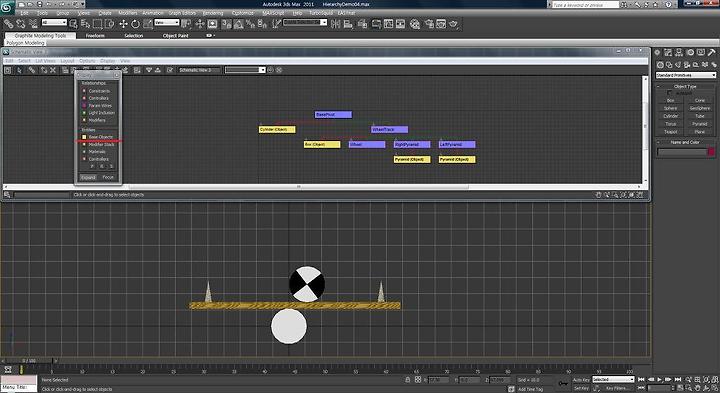Activate the Select and Move tool
The height and width of the screenshot is (393, 720).
[x=123, y=24]
